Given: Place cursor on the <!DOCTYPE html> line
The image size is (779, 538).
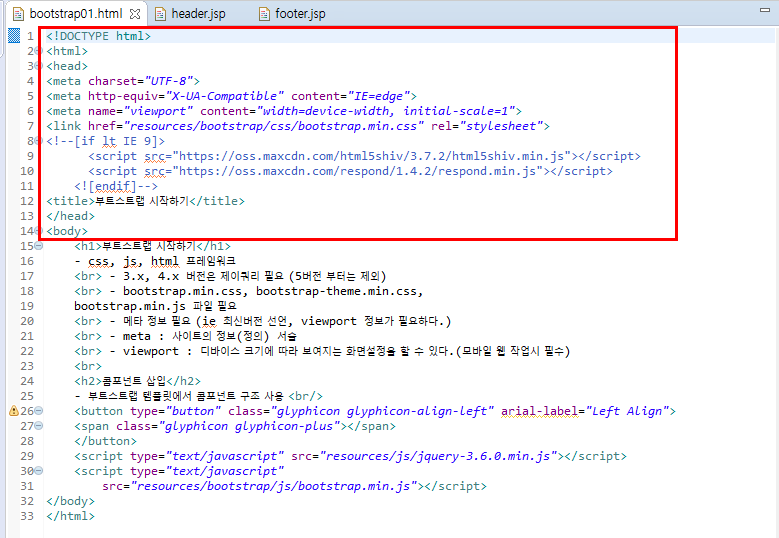Looking at the screenshot, I should click(x=98, y=36).
